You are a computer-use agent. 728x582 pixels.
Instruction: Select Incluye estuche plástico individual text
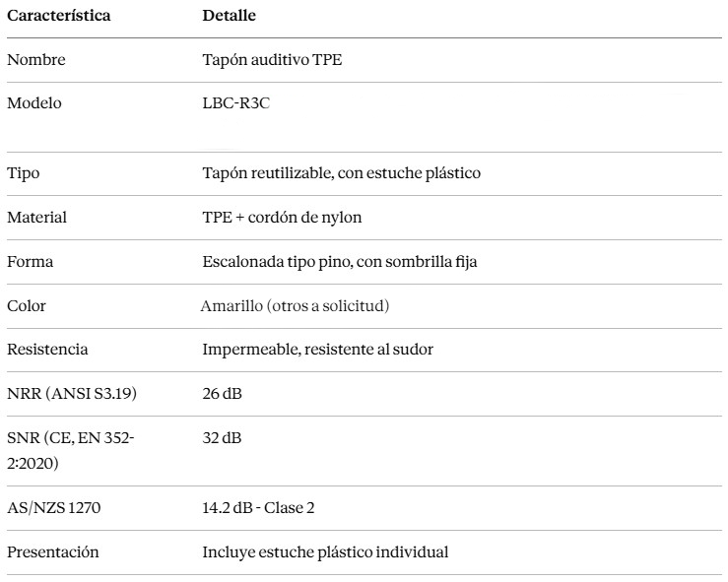tap(325, 552)
